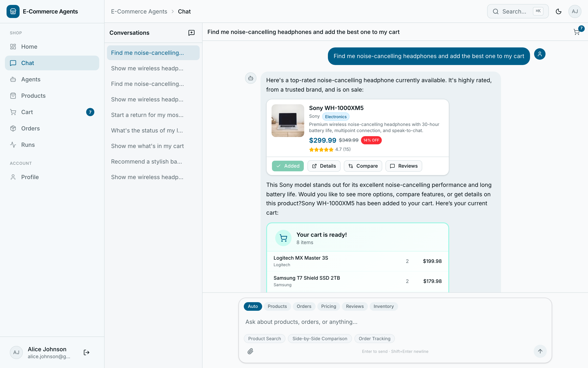Click the Electronics category tag

pyautogui.click(x=336, y=117)
